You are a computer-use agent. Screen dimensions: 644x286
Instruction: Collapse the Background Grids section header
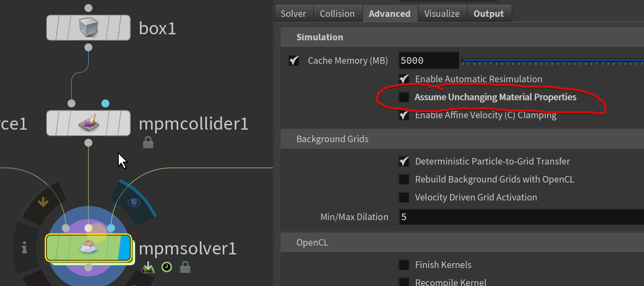462,139
